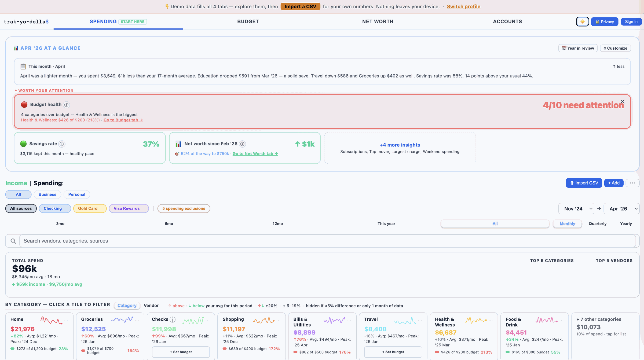Select the 6mo time range
The image size is (644, 360).
coord(169,224)
